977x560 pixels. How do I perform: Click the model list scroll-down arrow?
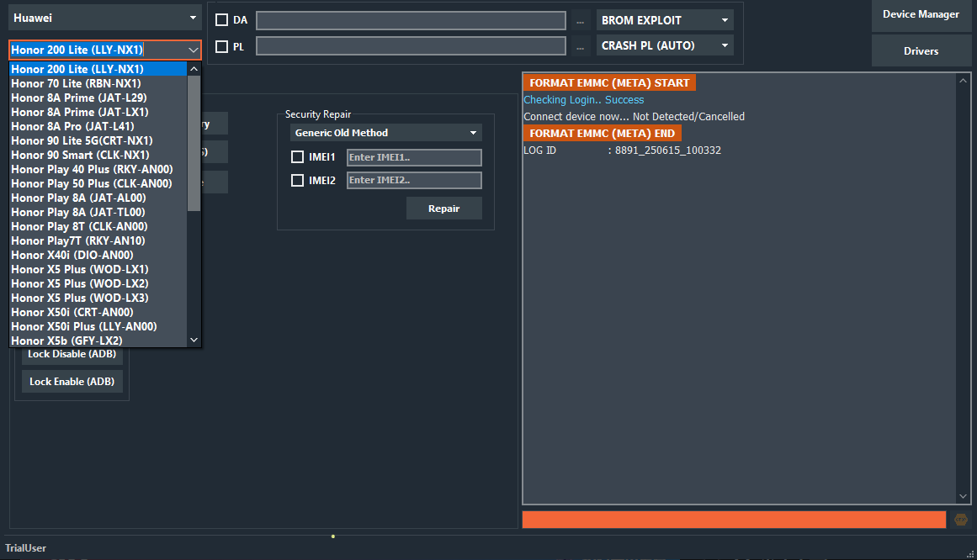(x=194, y=340)
